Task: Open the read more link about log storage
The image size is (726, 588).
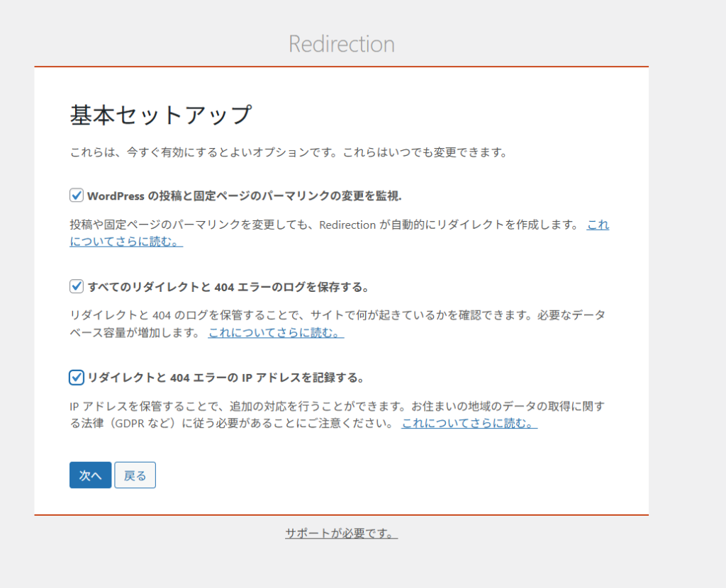Action: [x=276, y=333]
